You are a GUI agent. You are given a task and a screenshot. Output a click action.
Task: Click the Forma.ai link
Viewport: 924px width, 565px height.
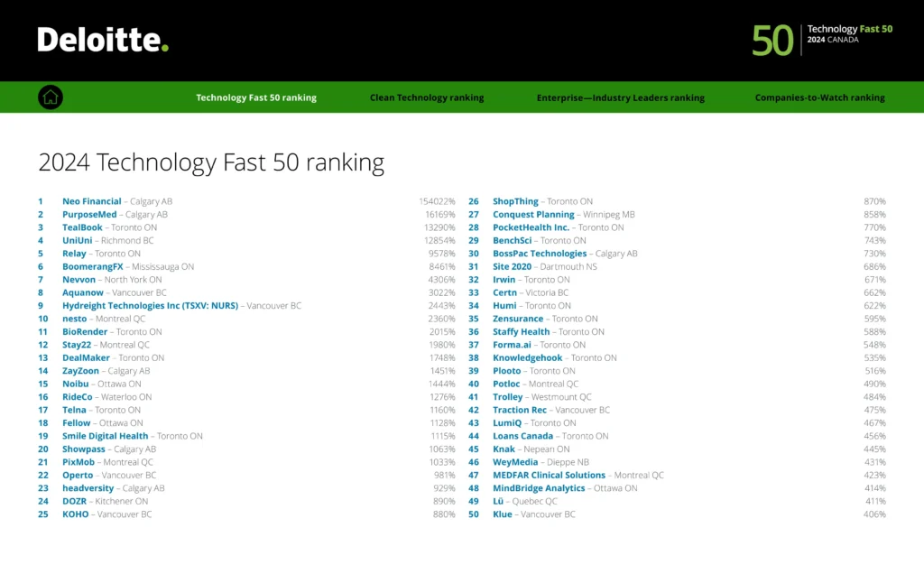(513, 345)
